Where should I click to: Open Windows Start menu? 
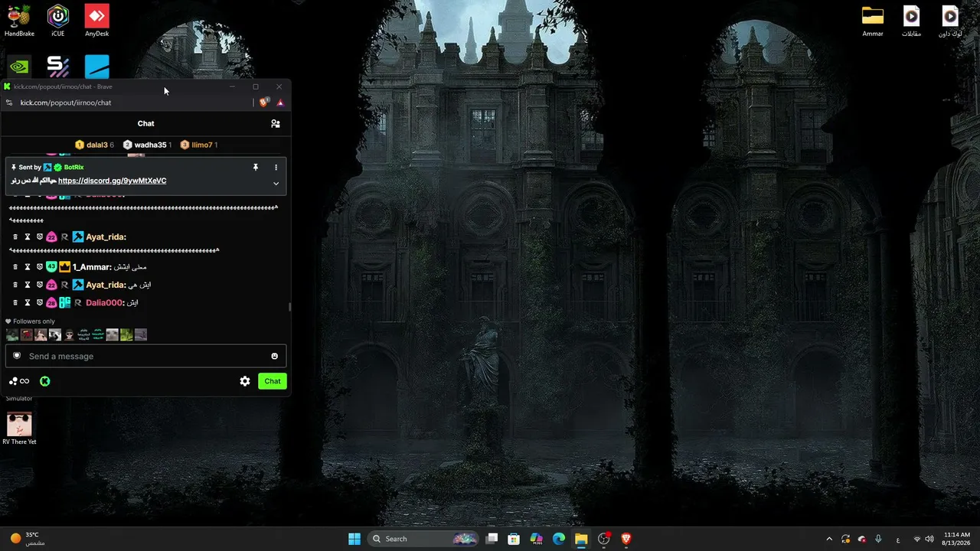coord(354,539)
